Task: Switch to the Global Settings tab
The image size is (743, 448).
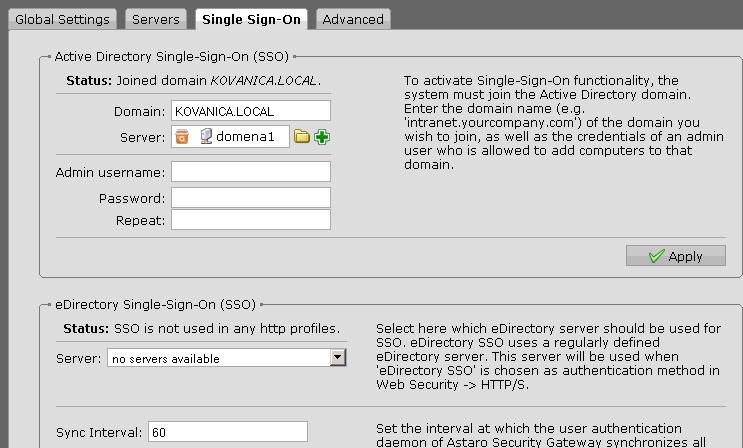Action: click(x=62, y=19)
